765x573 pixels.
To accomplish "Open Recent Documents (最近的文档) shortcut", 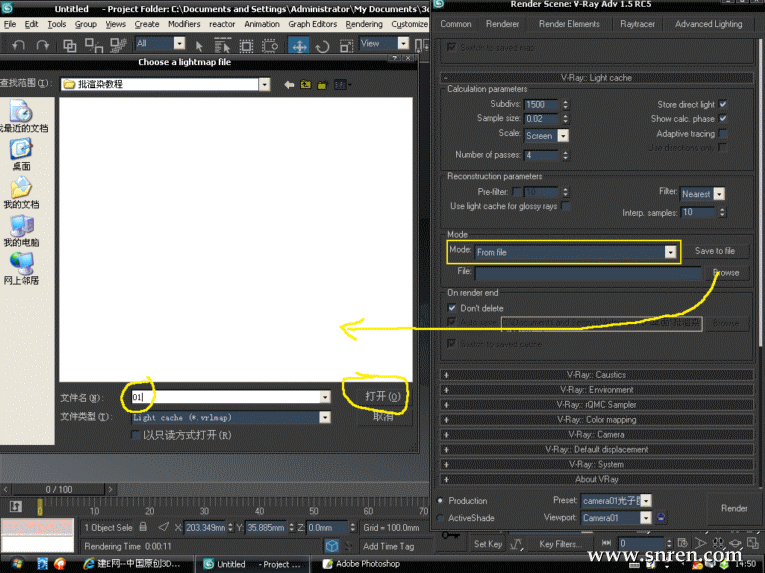I will click(x=21, y=116).
